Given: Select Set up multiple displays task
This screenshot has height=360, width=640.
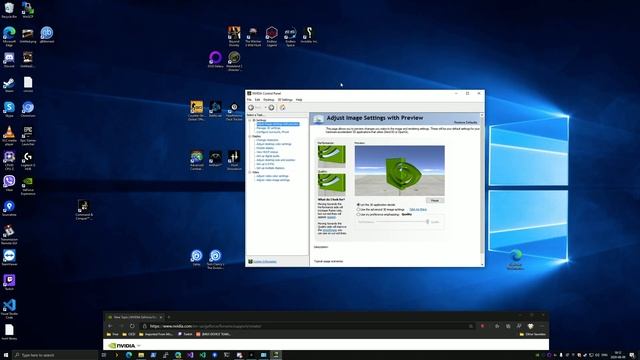Looking at the screenshot, I should click(271, 168).
